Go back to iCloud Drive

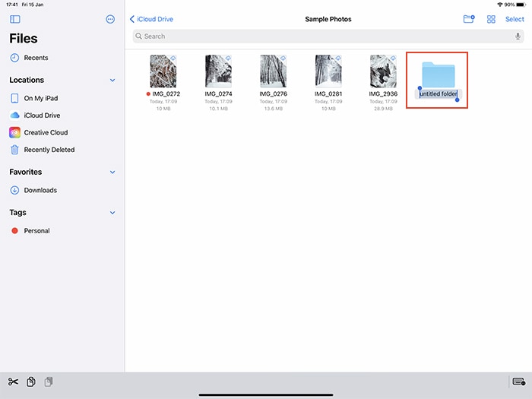[x=151, y=19]
